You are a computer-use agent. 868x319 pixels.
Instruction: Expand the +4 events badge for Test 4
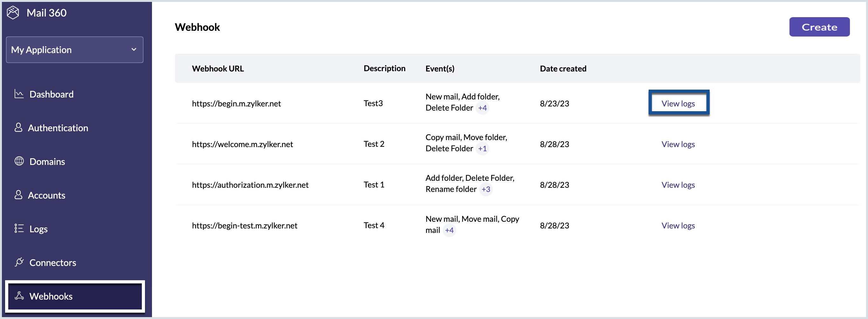[x=449, y=231]
